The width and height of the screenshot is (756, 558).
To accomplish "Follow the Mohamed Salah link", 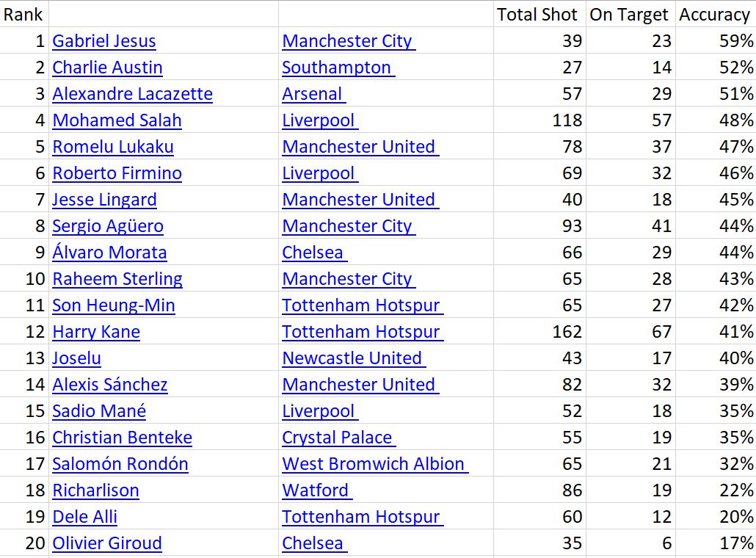I will (117, 120).
